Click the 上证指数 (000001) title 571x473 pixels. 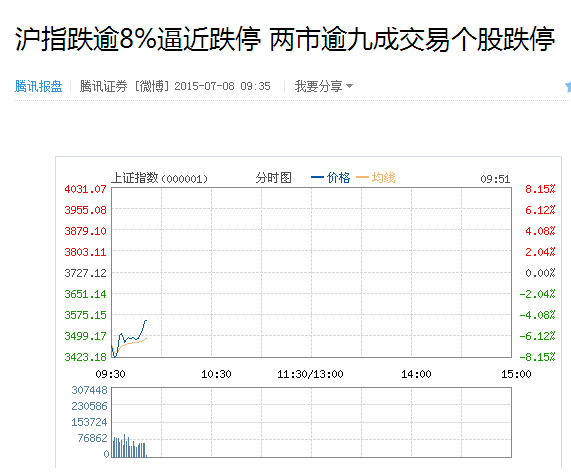(160, 178)
